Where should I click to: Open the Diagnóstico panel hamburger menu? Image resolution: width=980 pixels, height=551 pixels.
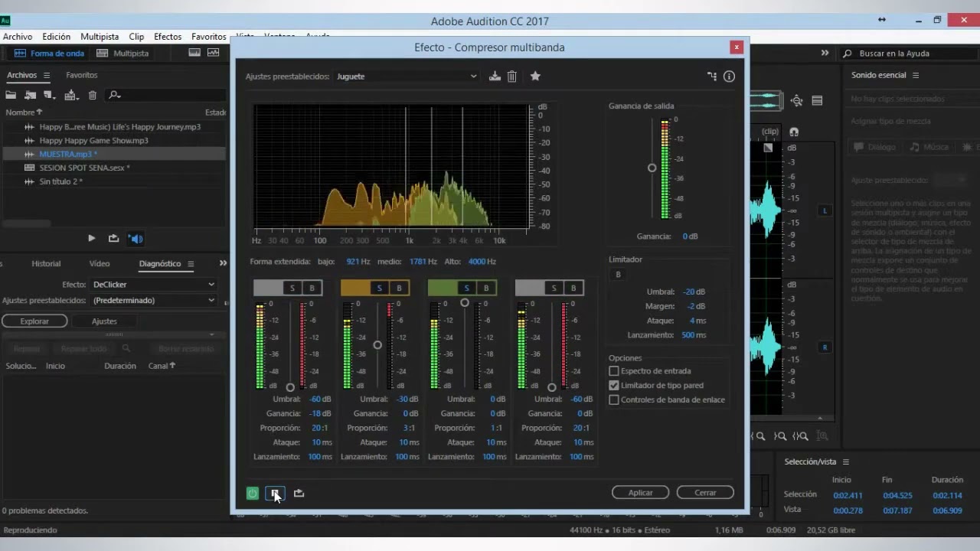tap(191, 264)
